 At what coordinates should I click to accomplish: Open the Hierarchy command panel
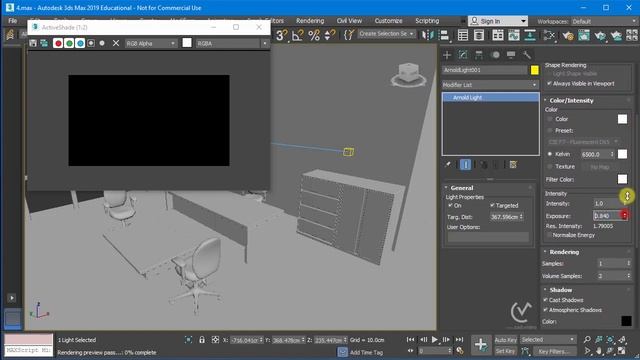tap(479, 55)
